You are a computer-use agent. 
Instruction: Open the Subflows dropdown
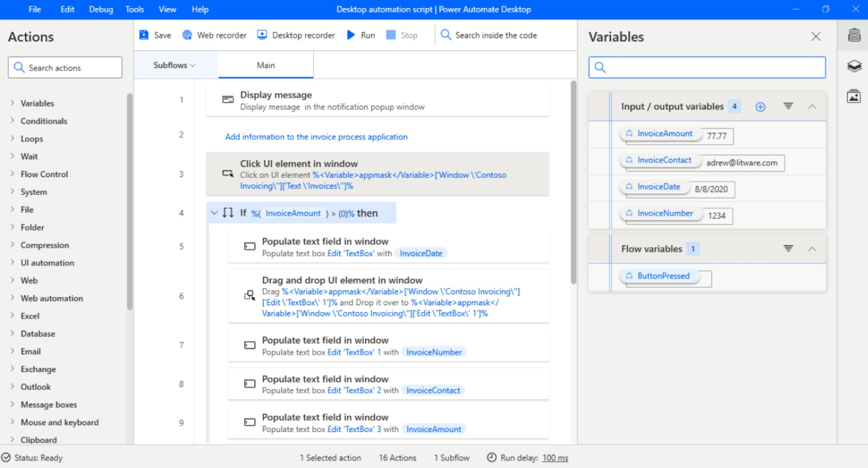click(174, 65)
